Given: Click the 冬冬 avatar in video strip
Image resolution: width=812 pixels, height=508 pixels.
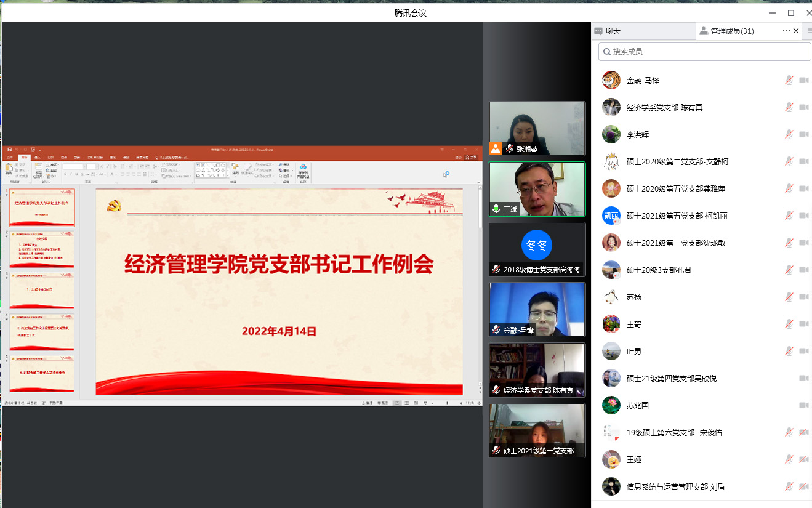Looking at the screenshot, I should [536, 246].
